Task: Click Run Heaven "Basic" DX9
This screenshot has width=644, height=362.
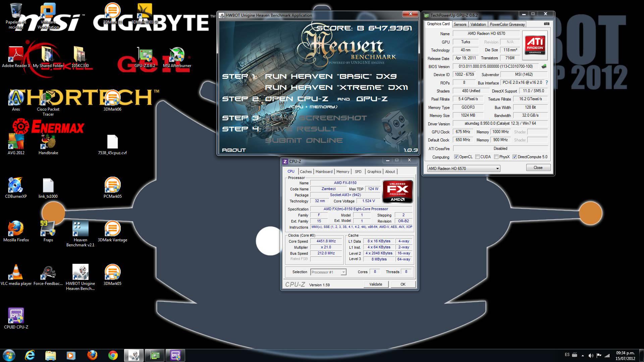Action: 331,76
